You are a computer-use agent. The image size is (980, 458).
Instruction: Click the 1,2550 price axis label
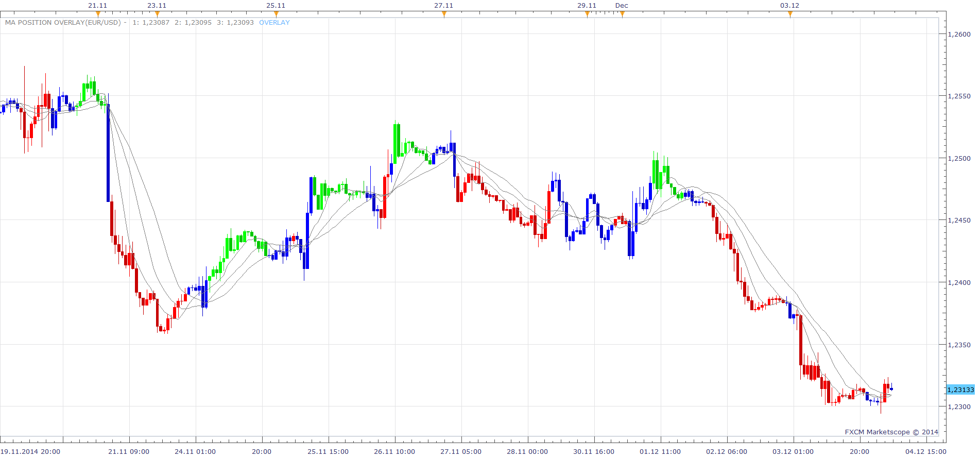click(x=959, y=96)
